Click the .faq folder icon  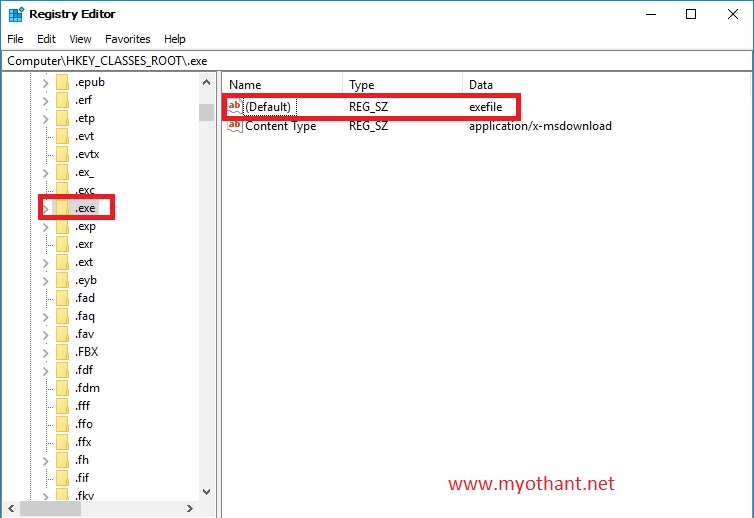tap(63, 316)
